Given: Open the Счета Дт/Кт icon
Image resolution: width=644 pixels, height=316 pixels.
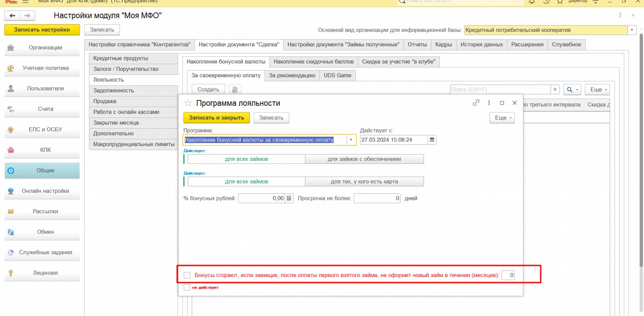Looking at the screenshot, I should point(11,109).
